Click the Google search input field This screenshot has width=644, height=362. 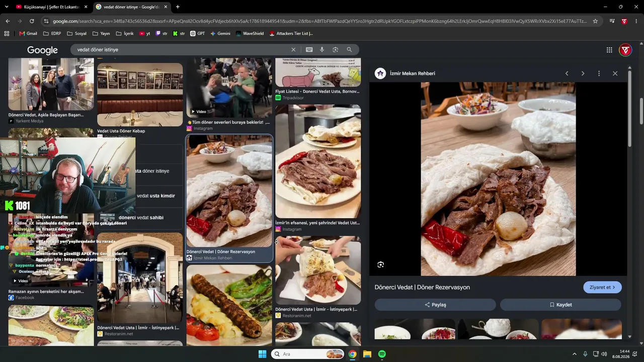point(181,50)
